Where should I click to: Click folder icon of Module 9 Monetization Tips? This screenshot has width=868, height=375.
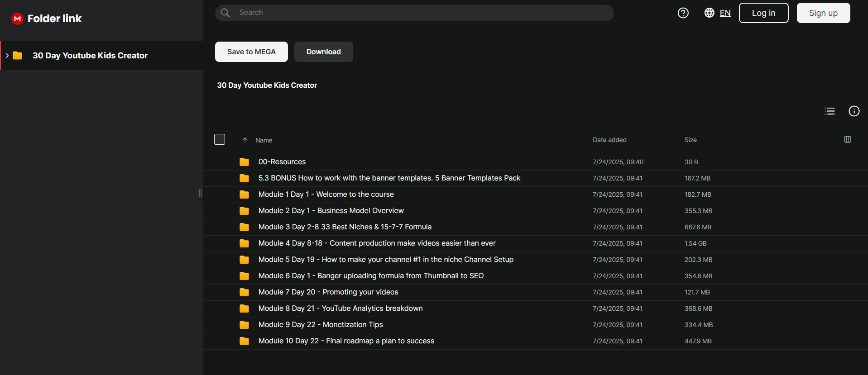(244, 325)
